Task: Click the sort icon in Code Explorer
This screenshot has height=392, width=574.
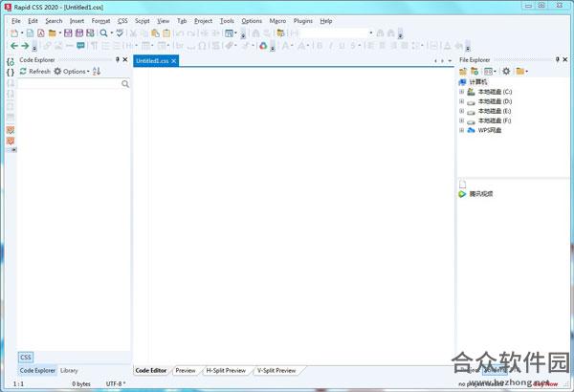Action: [97, 72]
